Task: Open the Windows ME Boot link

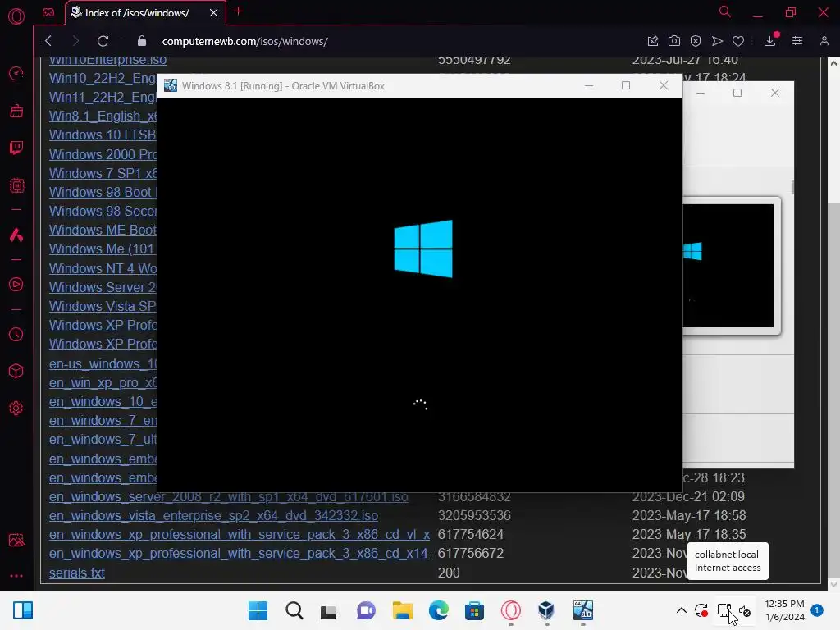Action: tap(103, 230)
